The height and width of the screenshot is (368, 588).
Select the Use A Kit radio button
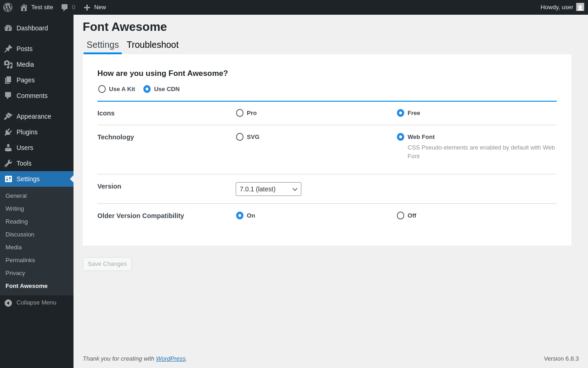[102, 89]
